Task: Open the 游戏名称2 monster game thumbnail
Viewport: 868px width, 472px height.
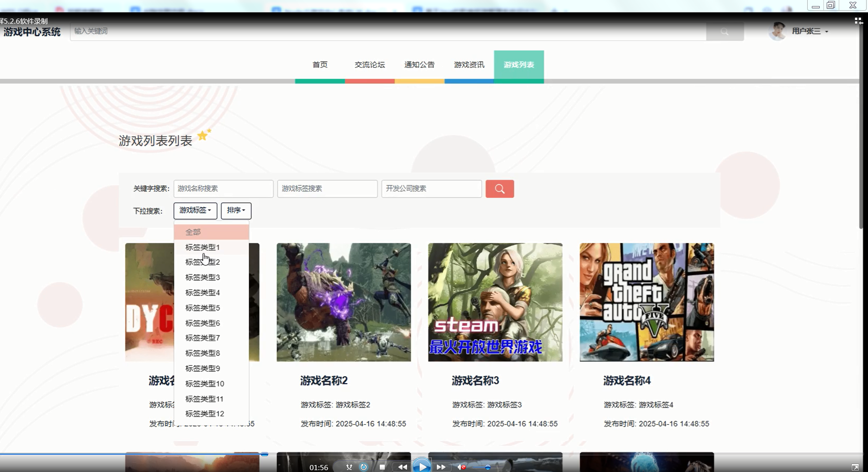Action: point(343,302)
